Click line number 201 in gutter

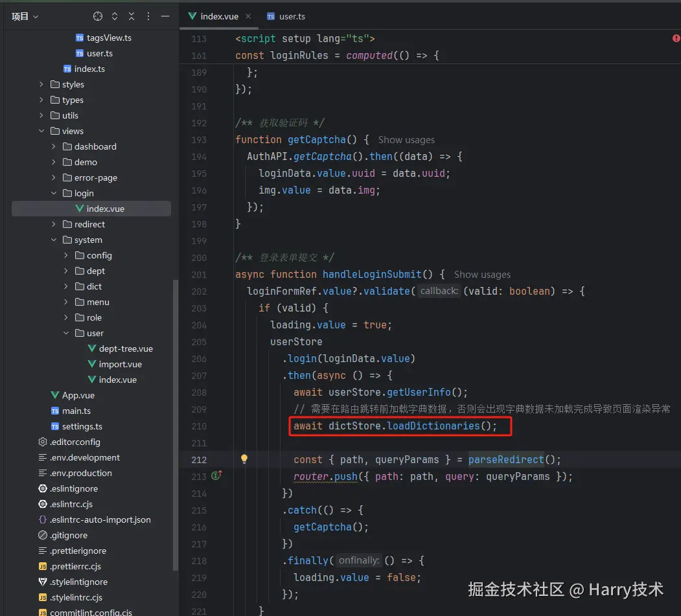pos(199,275)
